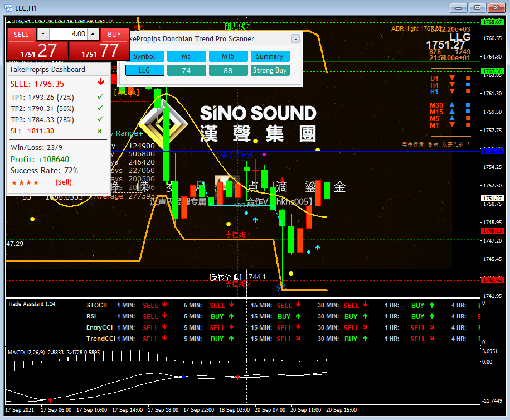Click the magenta dot near the blue divider line

click(264, 155)
